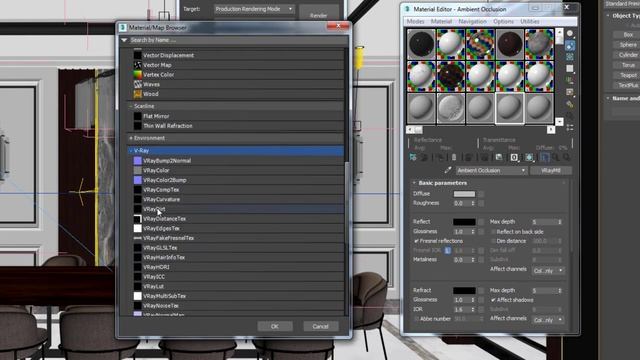
Task: Click the Make Material Copy icon
Action: [x=469, y=158]
